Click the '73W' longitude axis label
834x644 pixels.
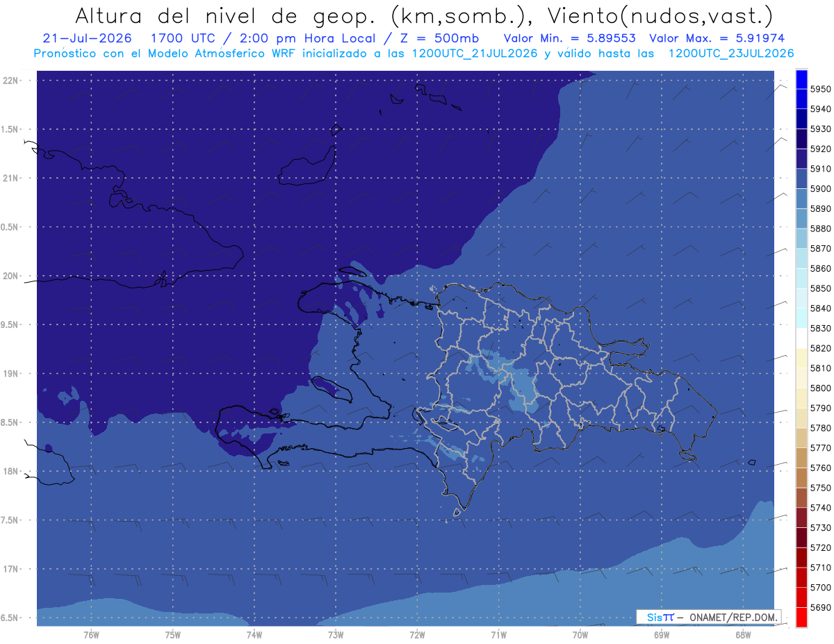(x=336, y=634)
